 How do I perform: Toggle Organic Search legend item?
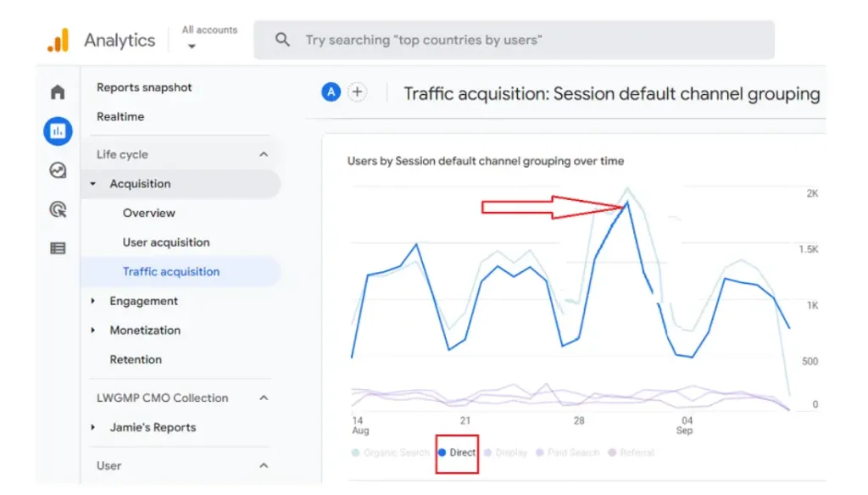pyautogui.click(x=391, y=453)
